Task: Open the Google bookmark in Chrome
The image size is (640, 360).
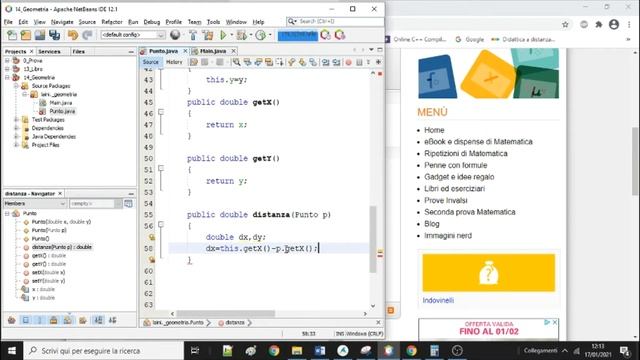Action: tap(470, 40)
